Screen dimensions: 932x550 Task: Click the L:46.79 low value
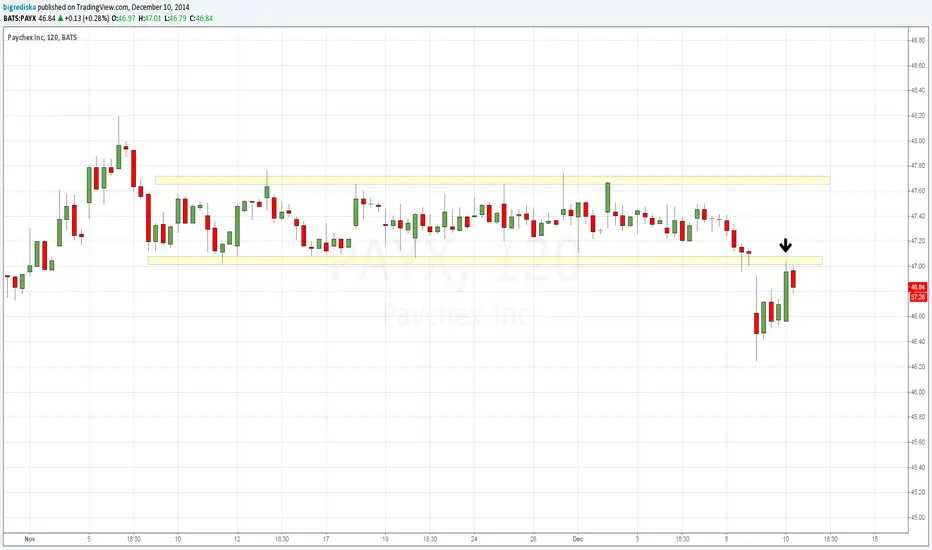pyautogui.click(x=175, y=18)
